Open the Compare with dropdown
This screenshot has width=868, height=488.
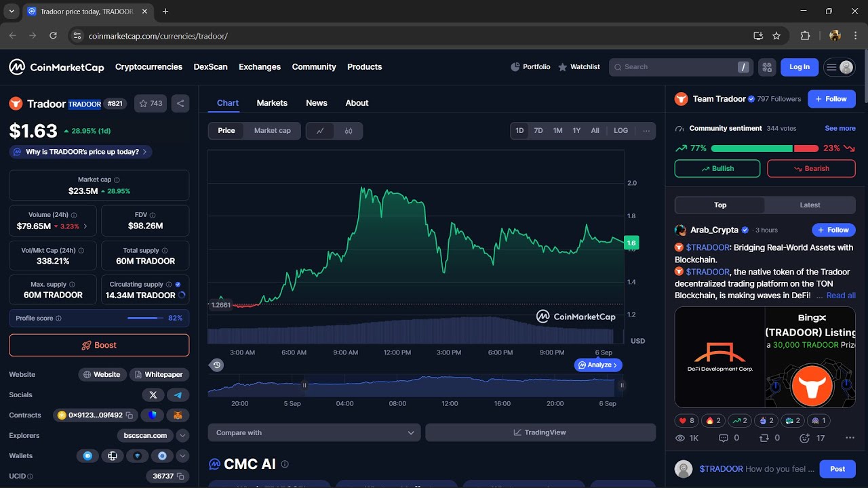tap(314, 432)
